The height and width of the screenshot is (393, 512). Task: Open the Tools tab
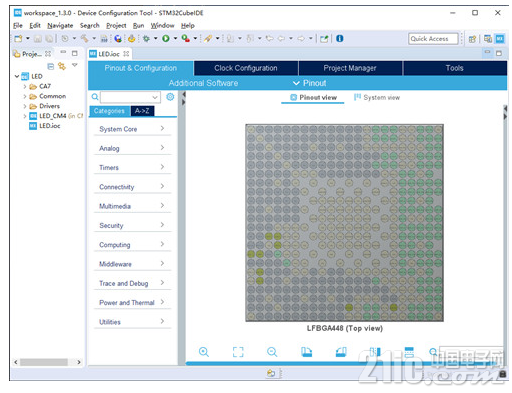coord(455,68)
